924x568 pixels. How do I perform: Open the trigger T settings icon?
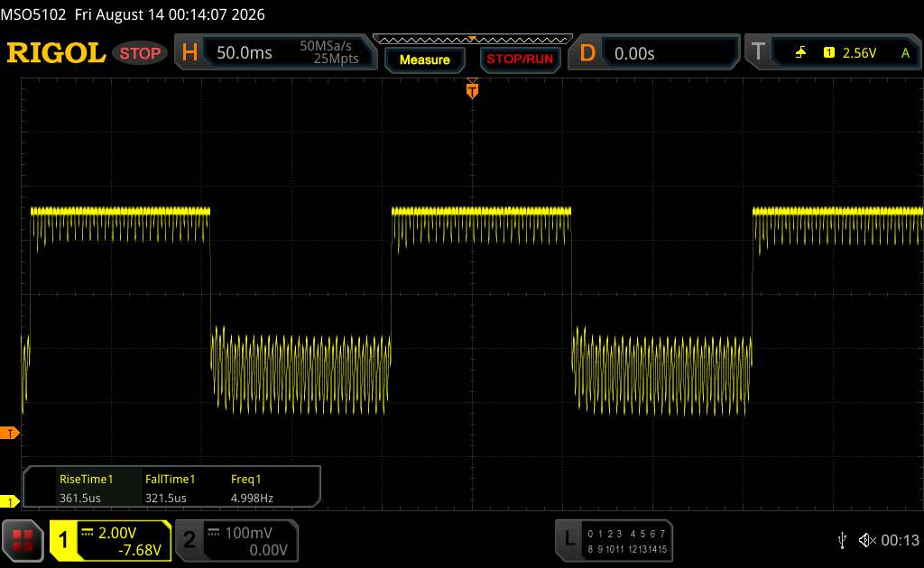click(758, 51)
